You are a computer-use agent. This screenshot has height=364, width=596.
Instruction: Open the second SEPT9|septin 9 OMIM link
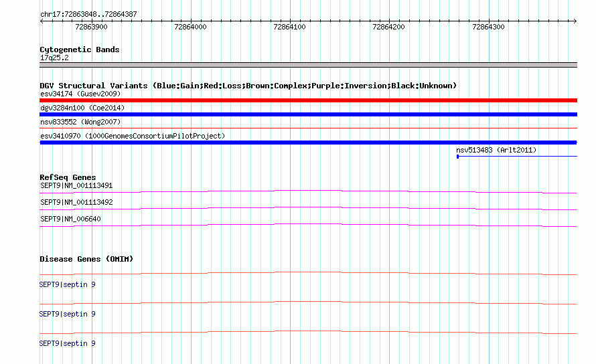67,314
